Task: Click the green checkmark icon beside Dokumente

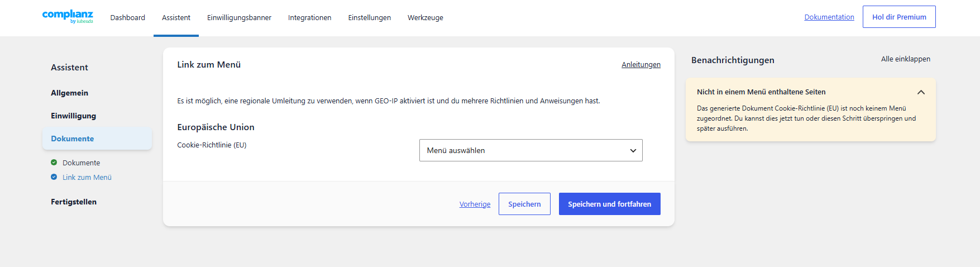Action: click(x=54, y=163)
